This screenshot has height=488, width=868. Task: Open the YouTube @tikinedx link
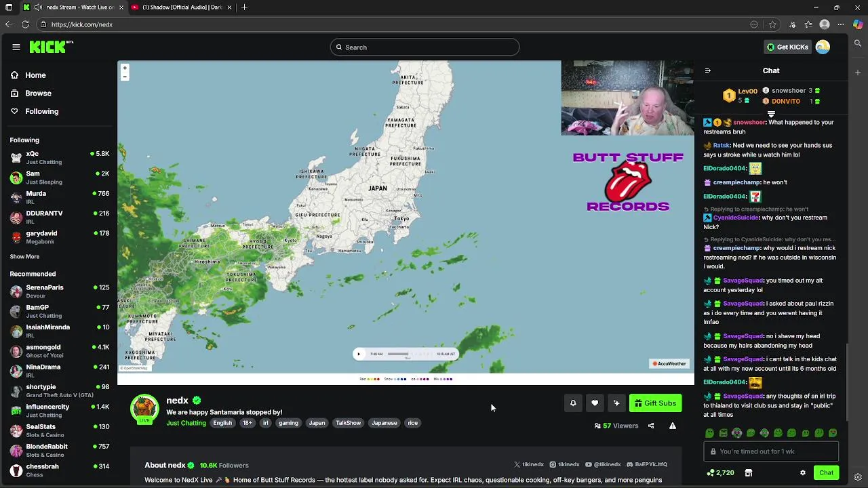(603, 465)
